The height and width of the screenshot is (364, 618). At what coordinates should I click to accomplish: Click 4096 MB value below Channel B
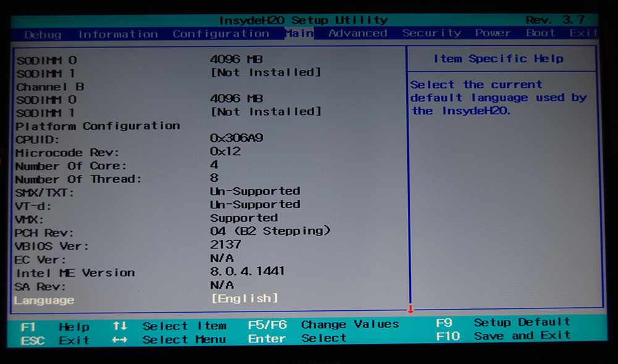coord(237,98)
